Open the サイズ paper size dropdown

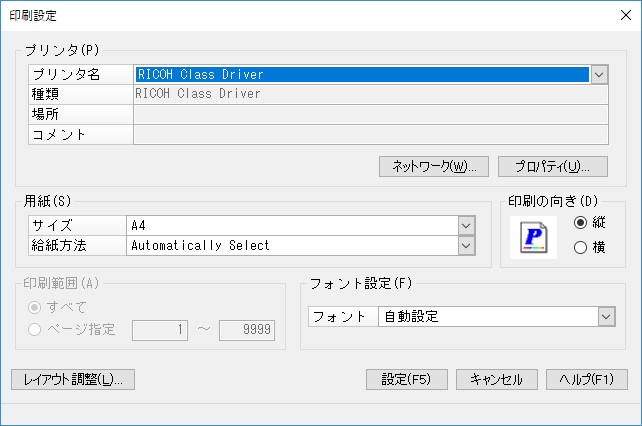tap(466, 225)
